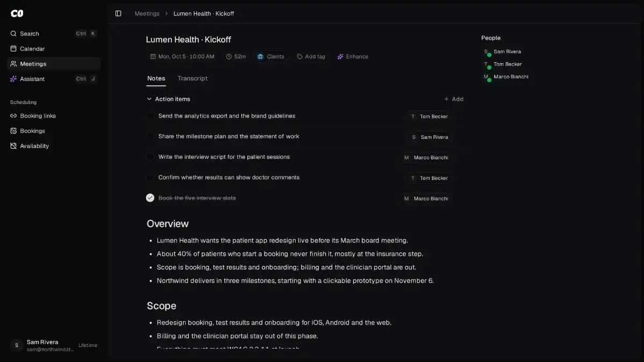Uncheck 'Book the five interview slots'
644x362 pixels.
(150, 198)
